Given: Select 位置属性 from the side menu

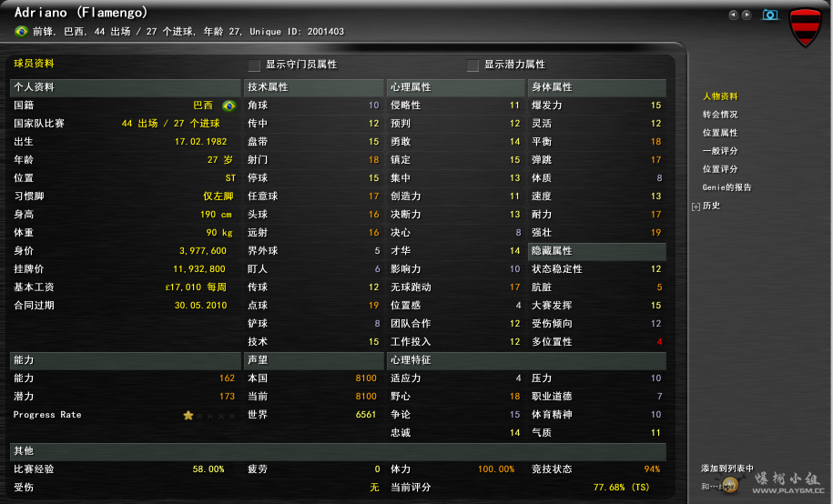Looking at the screenshot, I should 720,133.
